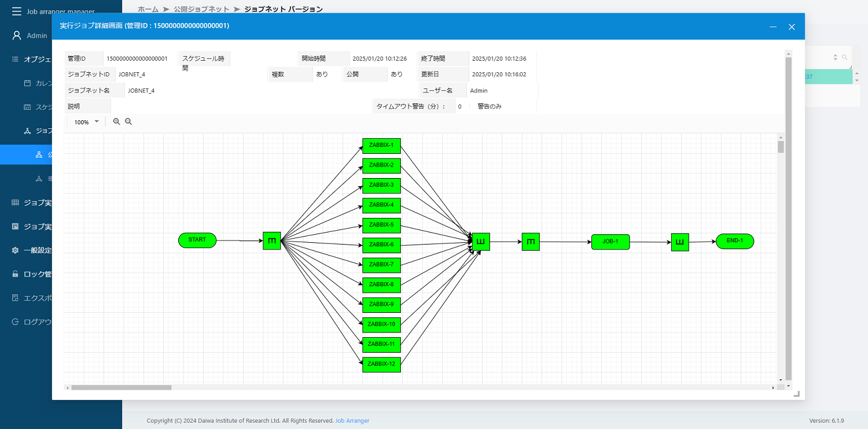The height and width of the screenshot is (429, 868).
Task: Click the 警告のみ timeout setting text
Action: click(x=490, y=106)
